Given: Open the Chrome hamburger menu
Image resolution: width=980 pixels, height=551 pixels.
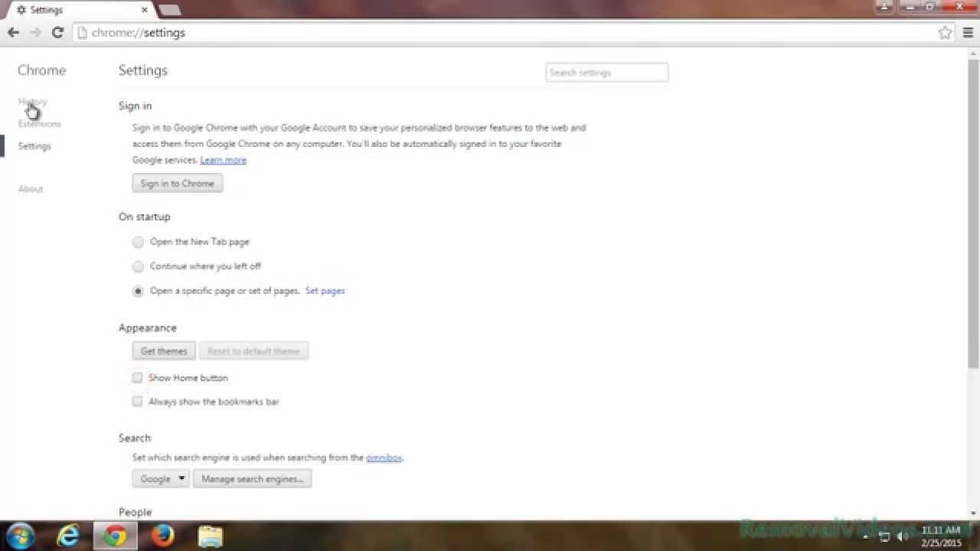Looking at the screenshot, I should pyautogui.click(x=967, y=32).
